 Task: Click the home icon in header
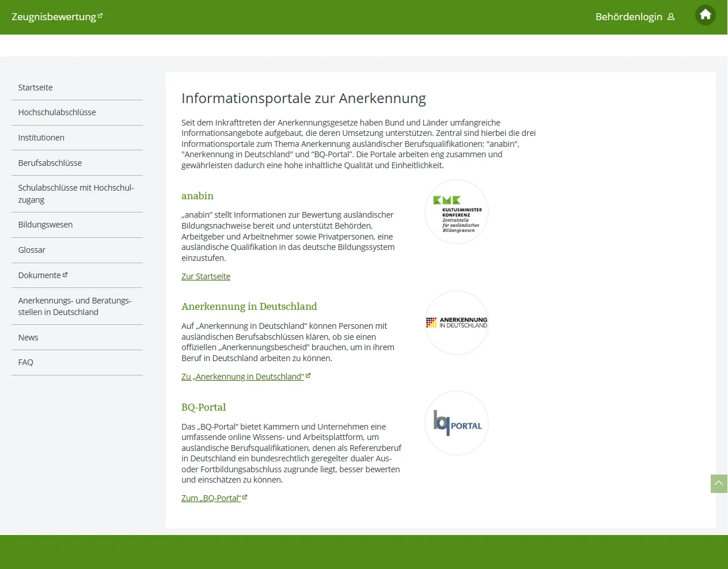coord(705,15)
